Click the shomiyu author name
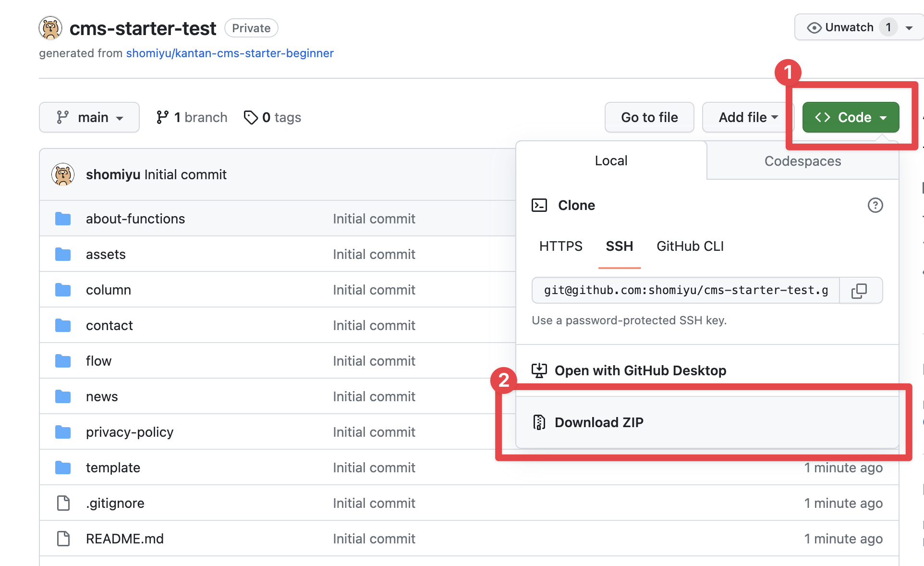The height and width of the screenshot is (566, 924). pos(113,174)
